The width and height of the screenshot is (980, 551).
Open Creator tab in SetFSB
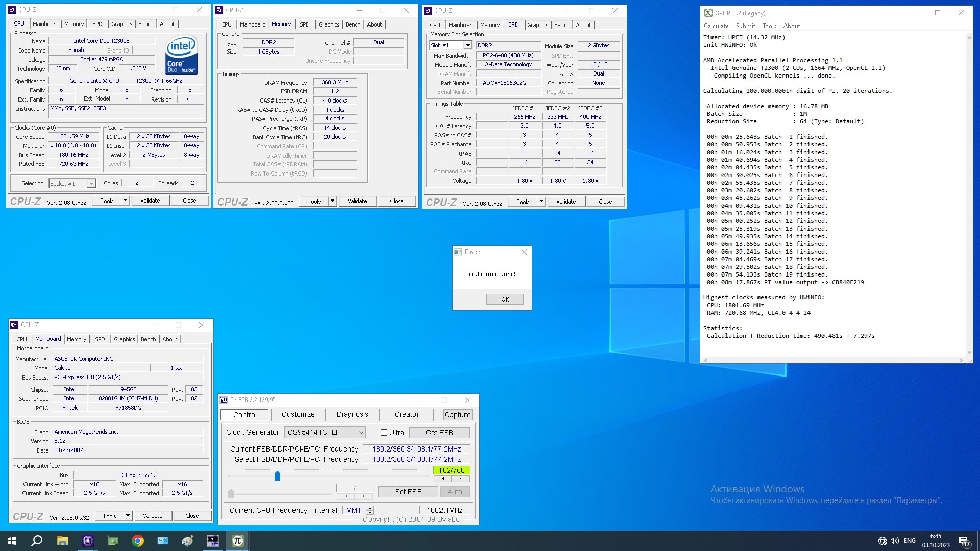tap(406, 415)
